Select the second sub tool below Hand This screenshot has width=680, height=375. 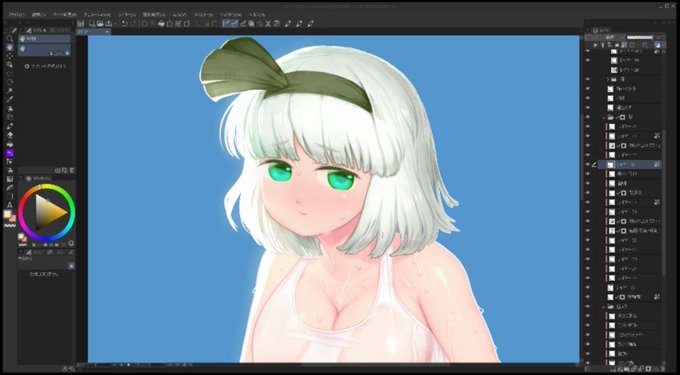(44, 50)
